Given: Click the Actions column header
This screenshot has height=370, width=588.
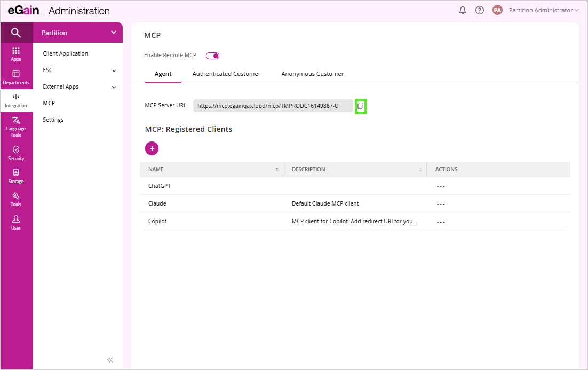Looking at the screenshot, I should pyautogui.click(x=446, y=169).
